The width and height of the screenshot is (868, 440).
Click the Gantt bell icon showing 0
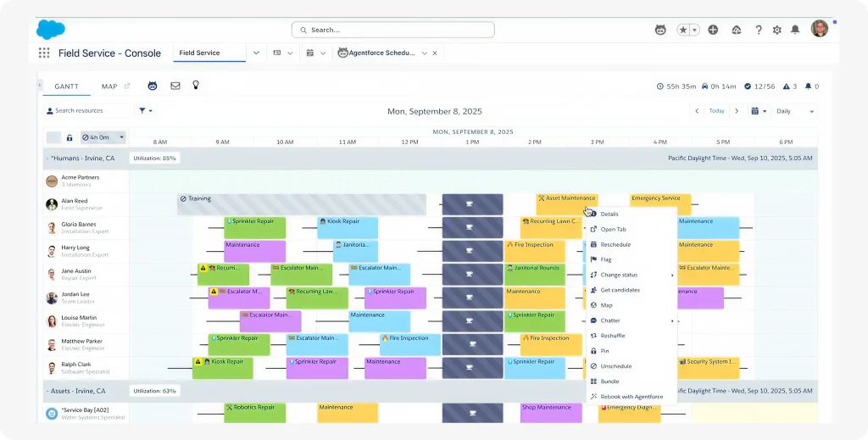coord(808,86)
